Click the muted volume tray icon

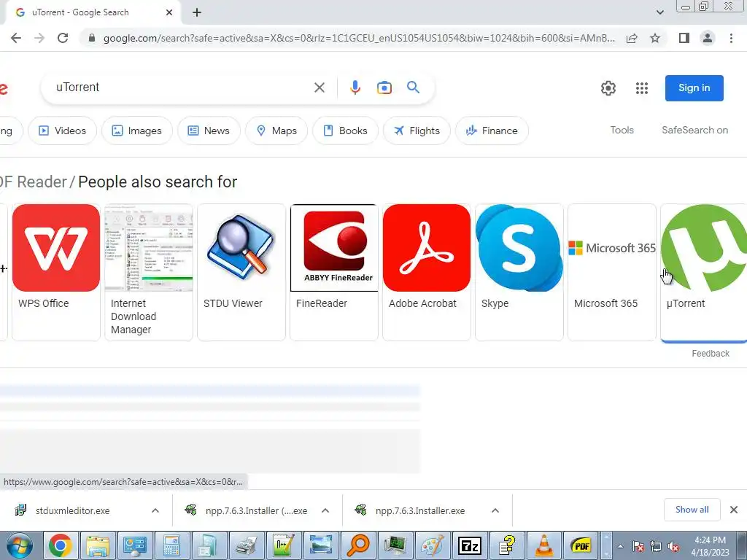tap(673, 547)
